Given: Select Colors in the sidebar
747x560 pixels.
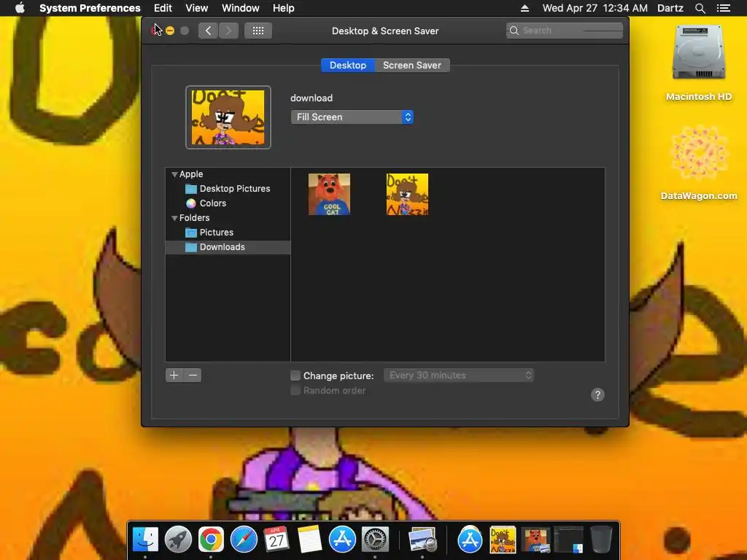Looking at the screenshot, I should pos(228,203).
